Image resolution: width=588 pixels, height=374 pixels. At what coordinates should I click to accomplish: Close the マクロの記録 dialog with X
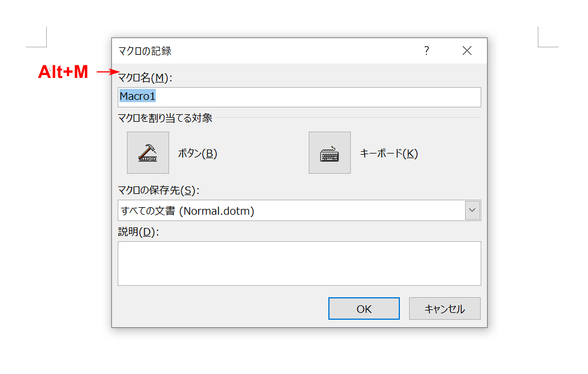point(467,51)
